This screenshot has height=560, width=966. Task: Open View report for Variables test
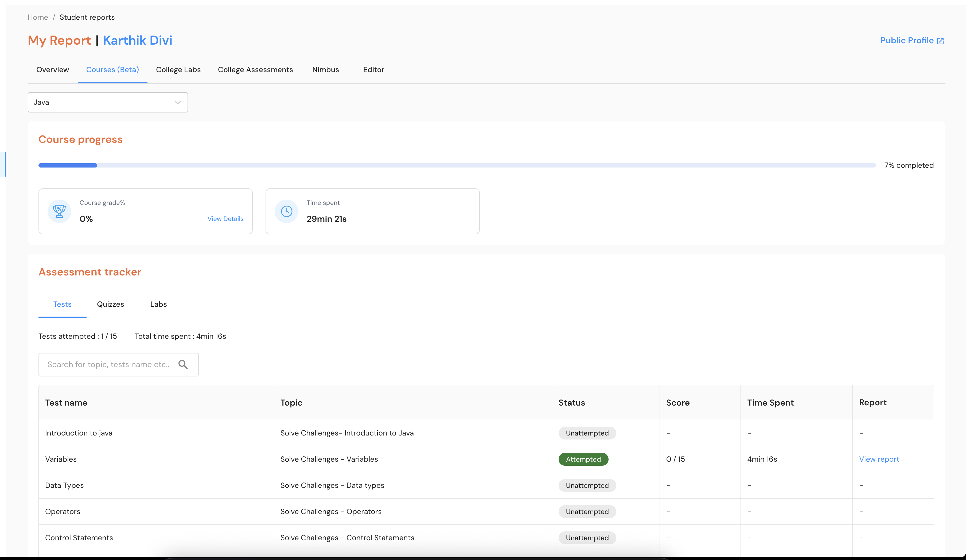tap(879, 459)
